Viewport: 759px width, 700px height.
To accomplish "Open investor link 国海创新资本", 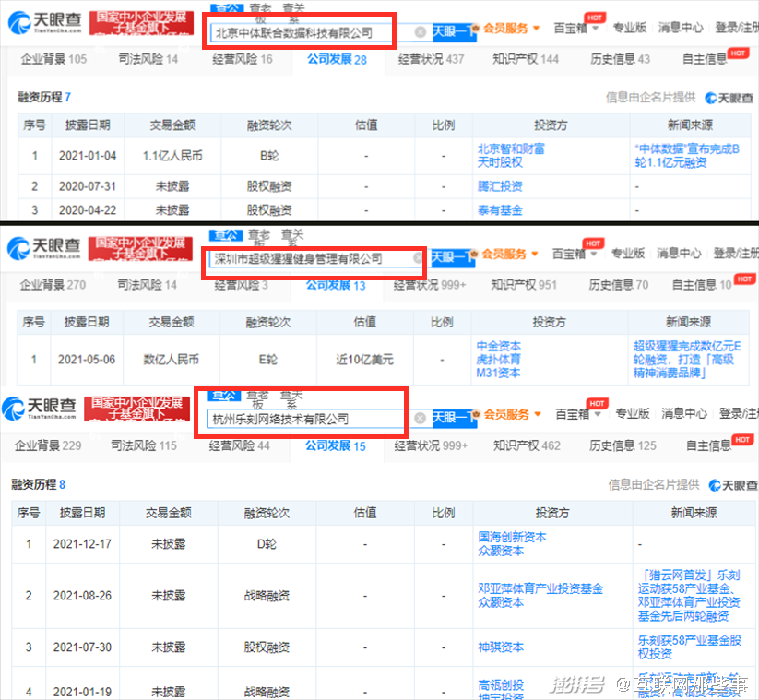I will [x=512, y=537].
